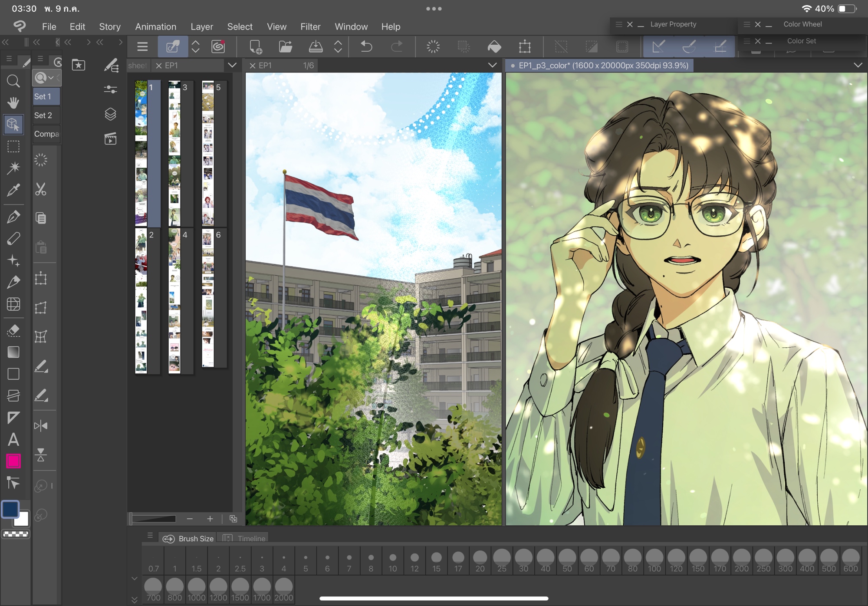Expand EP1_p3_color canvas tab list chevron

point(858,66)
